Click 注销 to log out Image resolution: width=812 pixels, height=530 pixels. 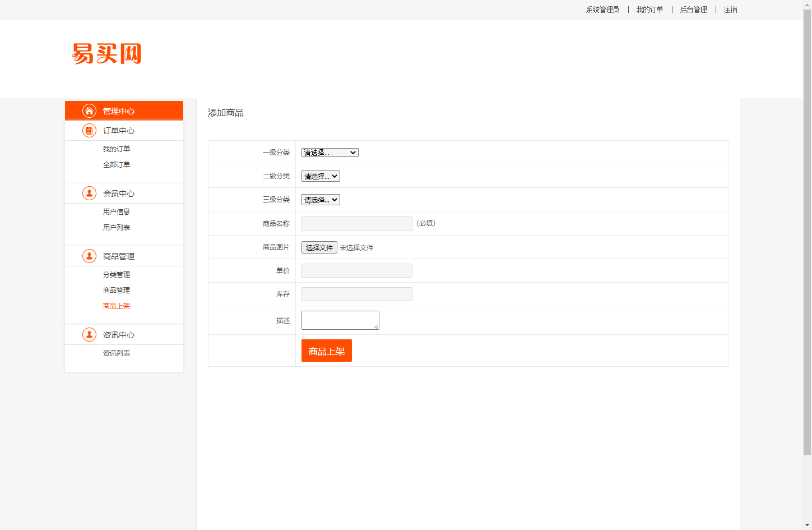tap(730, 10)
